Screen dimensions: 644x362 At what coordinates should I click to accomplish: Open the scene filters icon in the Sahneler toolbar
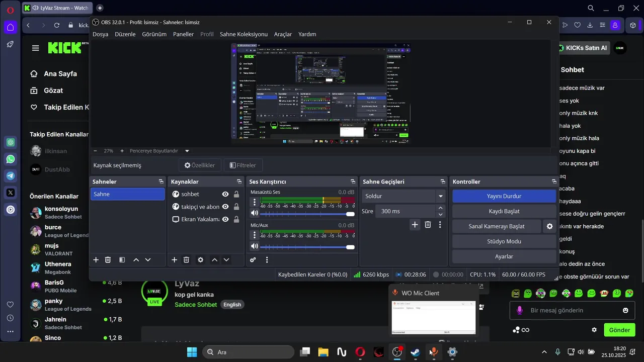(x=122, y=260)
